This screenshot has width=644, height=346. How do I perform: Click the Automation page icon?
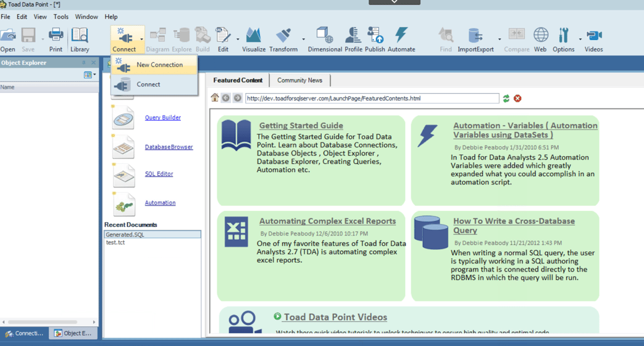[x=123, y=204]
